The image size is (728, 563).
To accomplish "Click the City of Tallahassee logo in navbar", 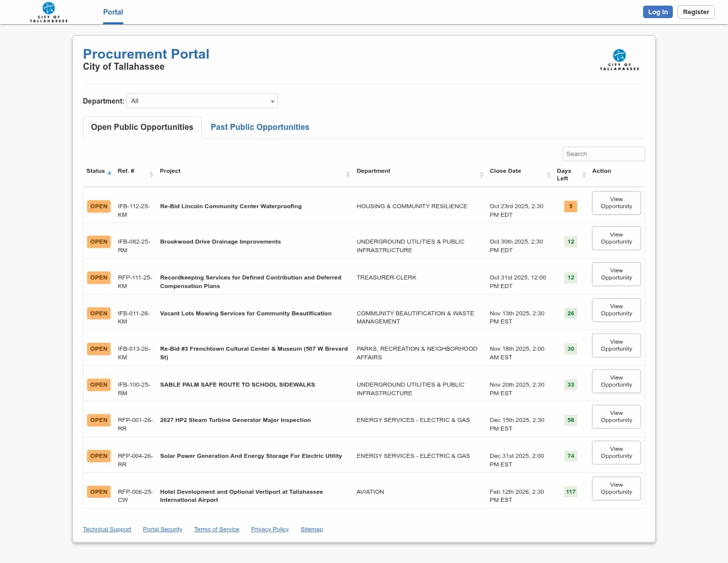I will pos(49,12).
